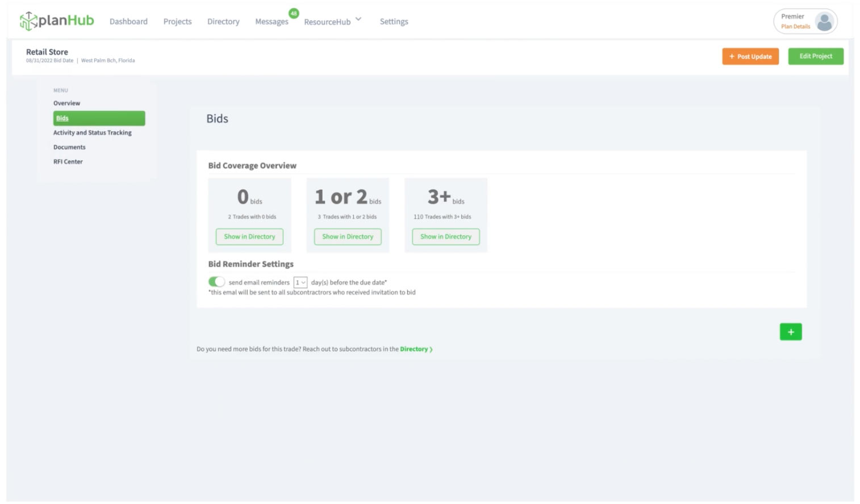The width and height of the screenshot is (860, 504).
Task: Switch to the Overview section in the sidebar
Action: [x=66, y=103]
